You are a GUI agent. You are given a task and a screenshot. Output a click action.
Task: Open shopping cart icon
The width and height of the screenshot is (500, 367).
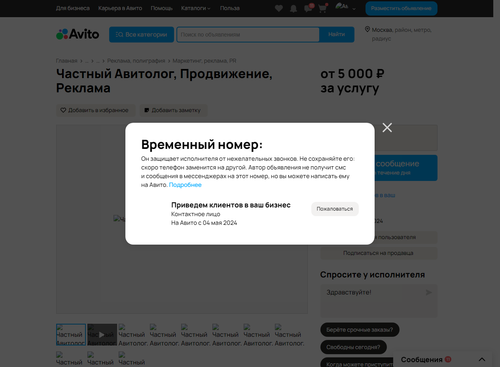click(x=323, y=8)
